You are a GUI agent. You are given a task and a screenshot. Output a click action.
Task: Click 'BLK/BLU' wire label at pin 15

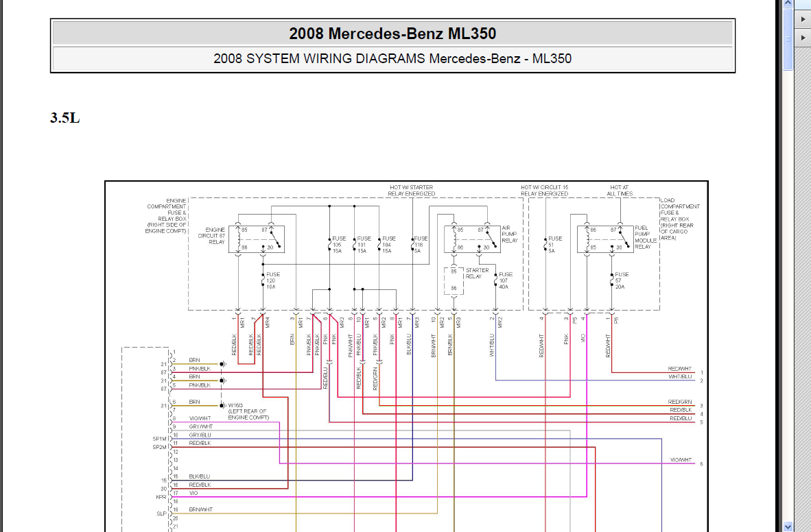click(x=199, y=476)
